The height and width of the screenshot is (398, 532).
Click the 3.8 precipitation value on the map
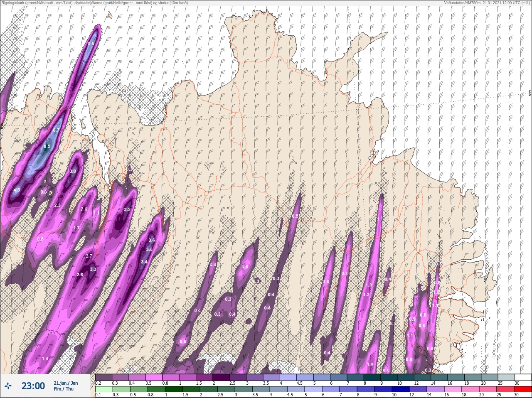pos(73,171)
